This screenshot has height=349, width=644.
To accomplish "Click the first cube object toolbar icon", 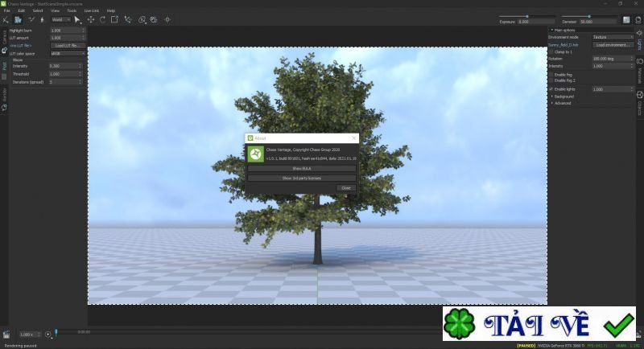I will coord(142,19).
